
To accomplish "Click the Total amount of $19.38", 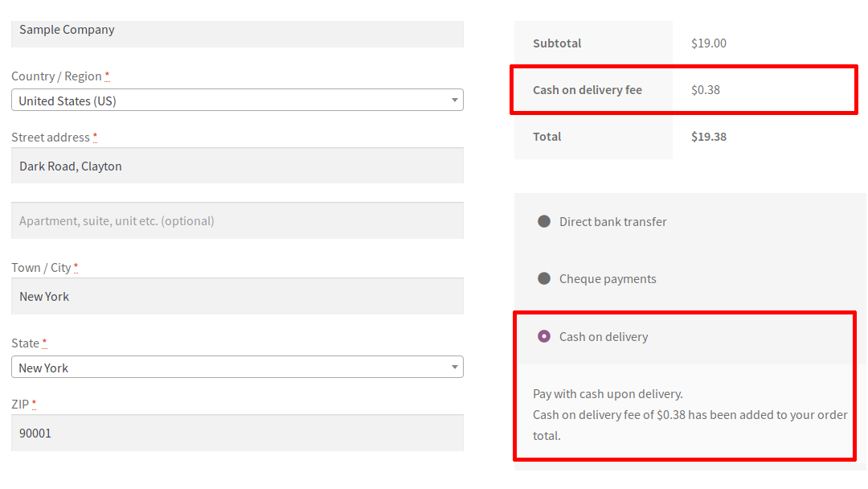I will 708,136.
